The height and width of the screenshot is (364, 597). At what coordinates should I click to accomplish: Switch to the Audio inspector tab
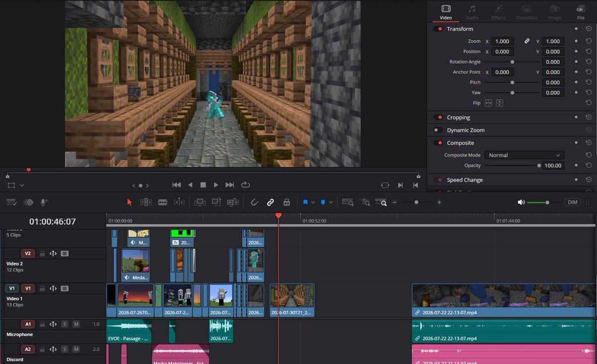(472, 12)
